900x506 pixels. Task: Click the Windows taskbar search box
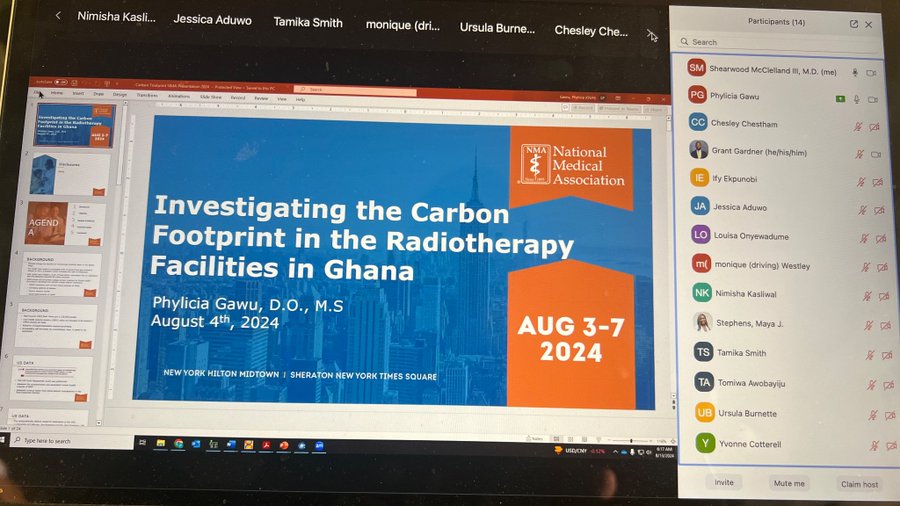click(x=73, y=441)
